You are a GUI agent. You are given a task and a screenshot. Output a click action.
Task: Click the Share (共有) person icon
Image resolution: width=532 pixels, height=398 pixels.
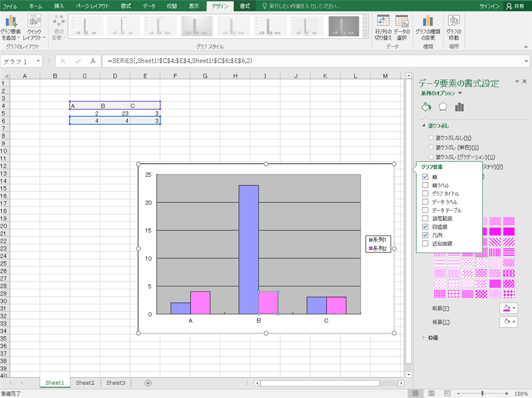coord(509,6)
